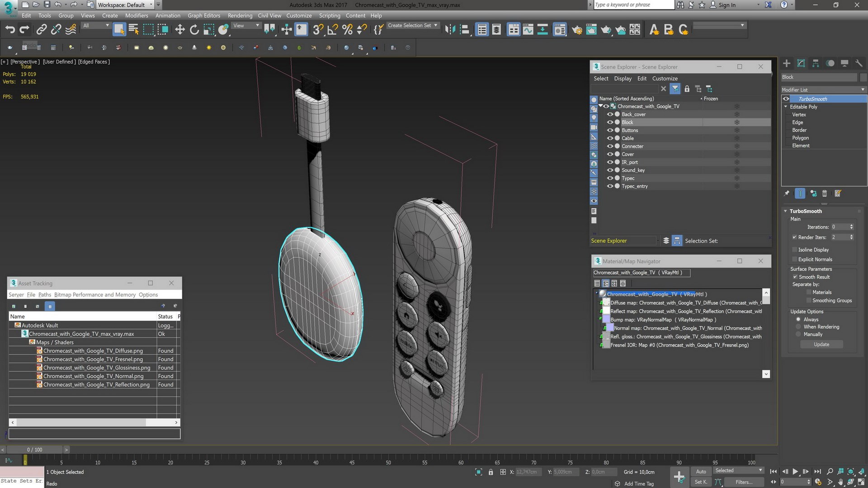Viewport: 868px width, 488px height.
Task: Pin the modifier stack
Action: point(787,193)
